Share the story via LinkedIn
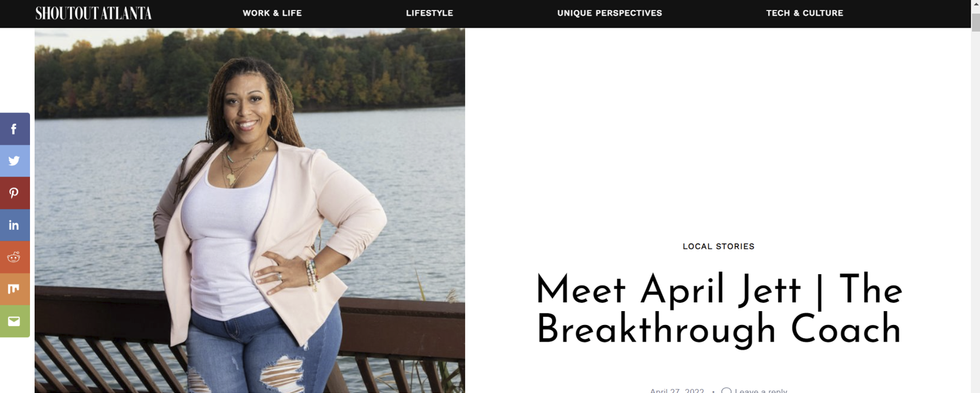The width and height of the screenshot is (980, 393). 14,225
